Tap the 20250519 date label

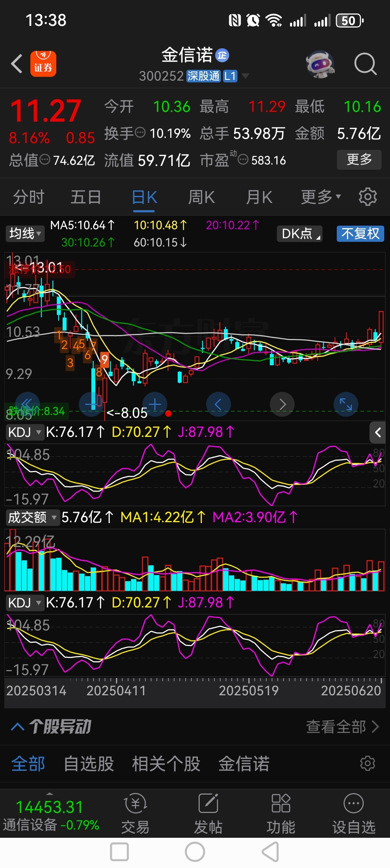(x=249, y=690)
